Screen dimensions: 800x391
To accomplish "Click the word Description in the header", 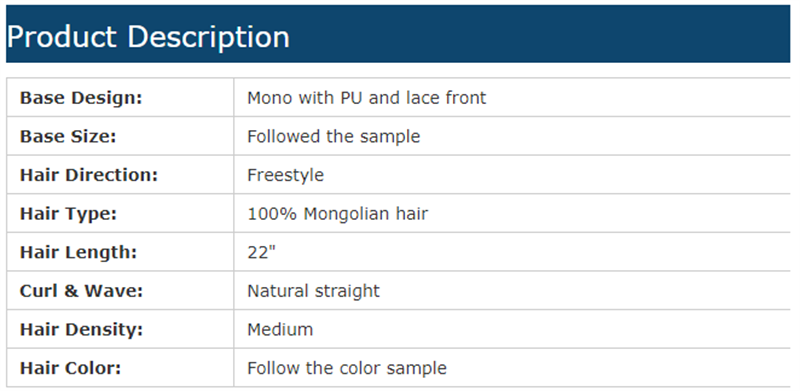I will tap(208, 37).
